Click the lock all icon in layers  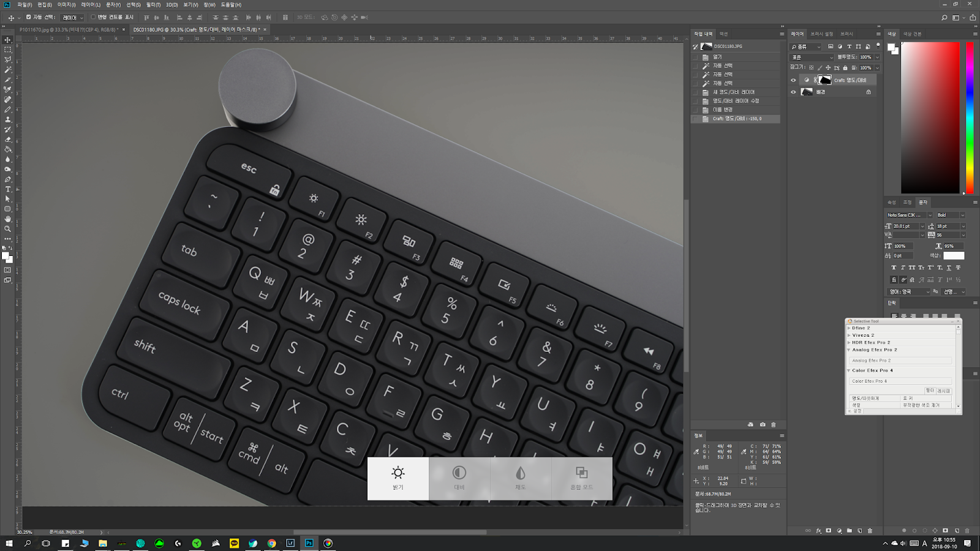click(845, 68)
